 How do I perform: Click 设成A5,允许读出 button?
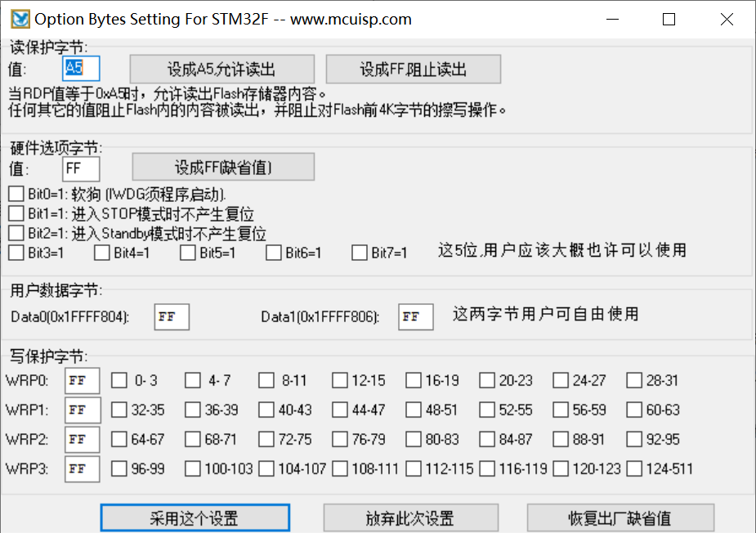(222, 69)
